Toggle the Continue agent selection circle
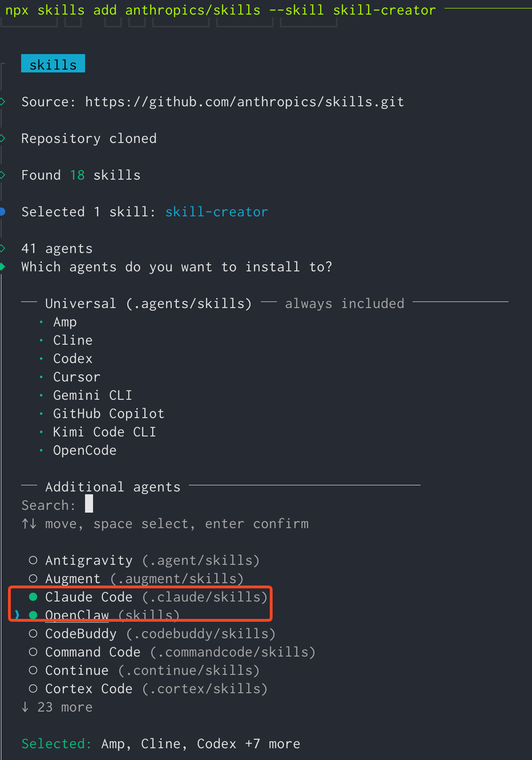This screenshot has height=760, width=532. (x=33, y=670)
